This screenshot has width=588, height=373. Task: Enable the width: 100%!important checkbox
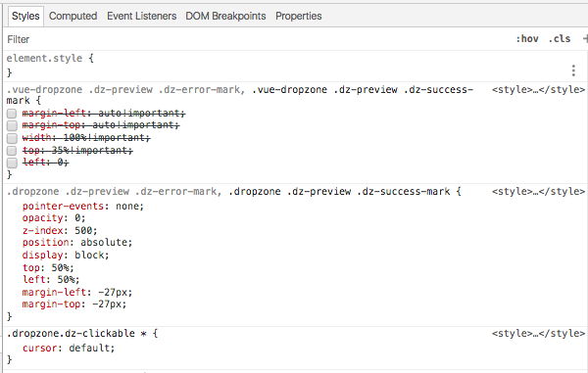12,138
